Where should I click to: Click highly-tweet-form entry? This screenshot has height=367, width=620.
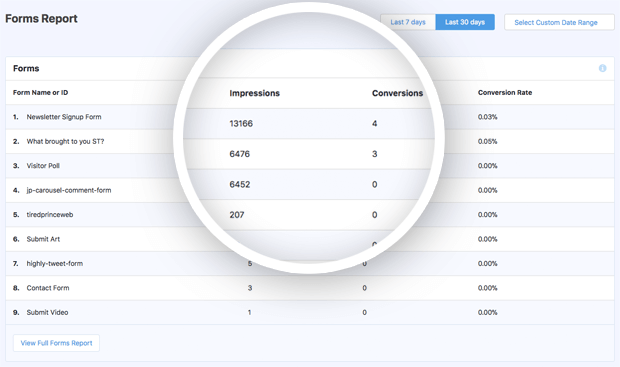(55, 263)
